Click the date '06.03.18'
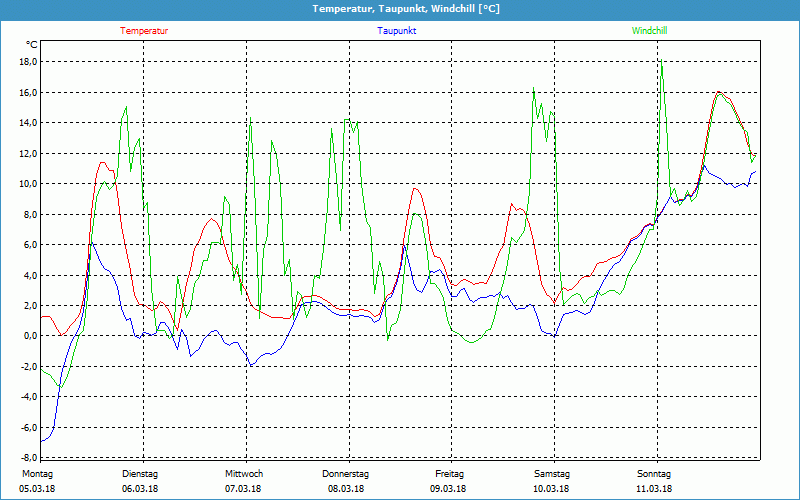 click(140, 489)
